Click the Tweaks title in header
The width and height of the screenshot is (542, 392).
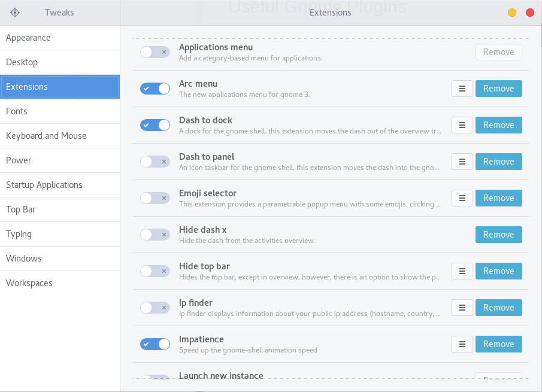click(59, 13)
